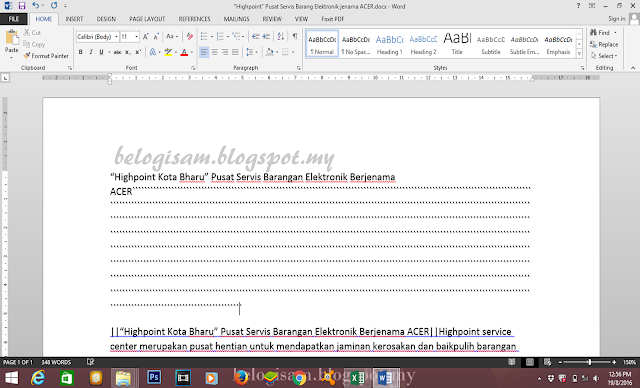
Task: Switch to the INSERT tab
Action: pyautogui.click(x=74, y=19)
